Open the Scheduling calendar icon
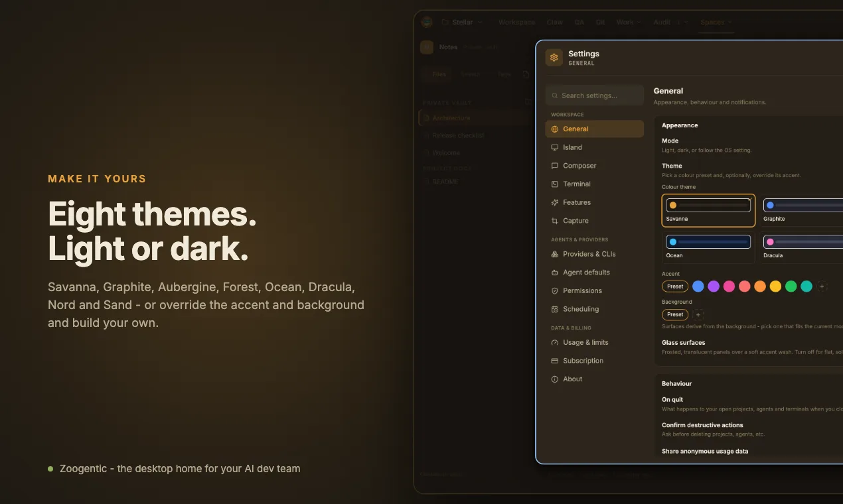The height and width of the screenshot is (504, 843). (x=555, y=309)
